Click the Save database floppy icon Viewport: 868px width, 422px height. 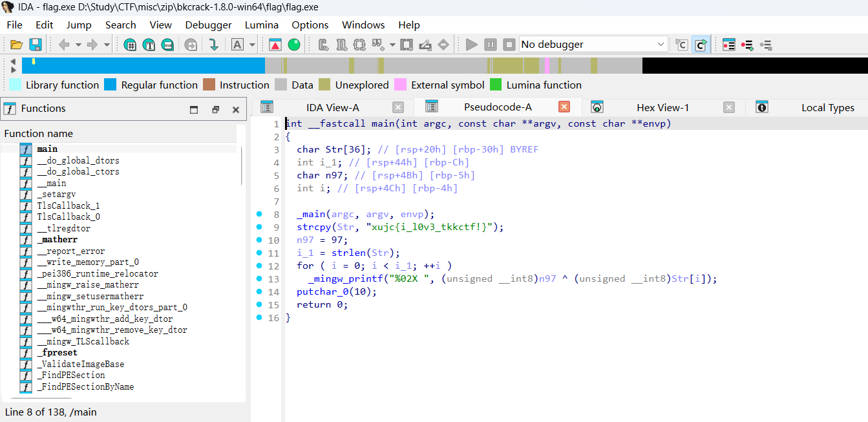(x=36, y=45)
